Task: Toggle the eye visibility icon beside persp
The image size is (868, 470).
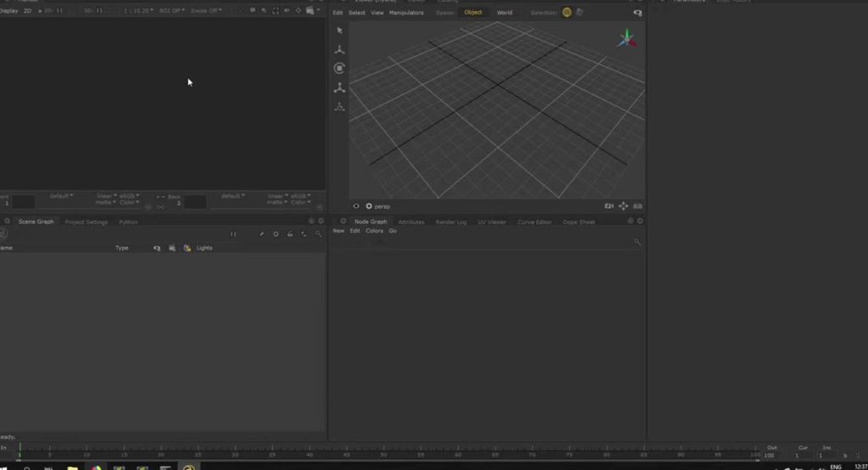Action: coord(356,206)
